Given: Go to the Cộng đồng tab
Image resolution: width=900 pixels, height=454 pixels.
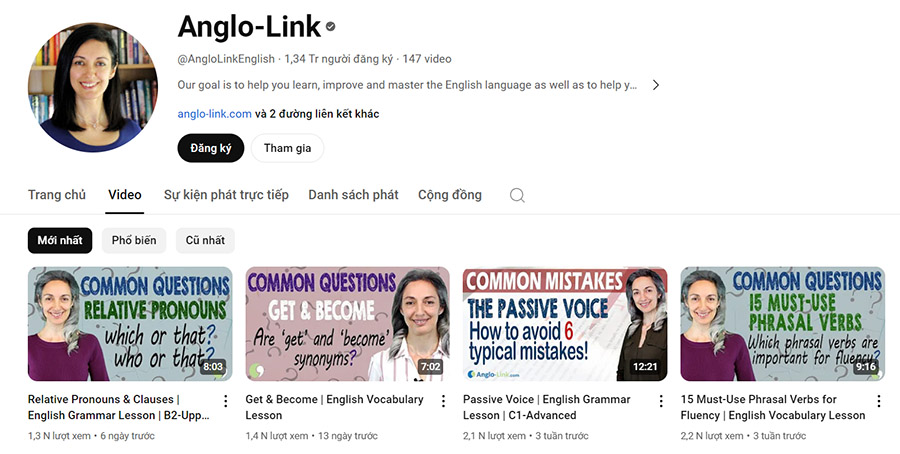Looking at the screenshot, I should [x=449, y=195].
